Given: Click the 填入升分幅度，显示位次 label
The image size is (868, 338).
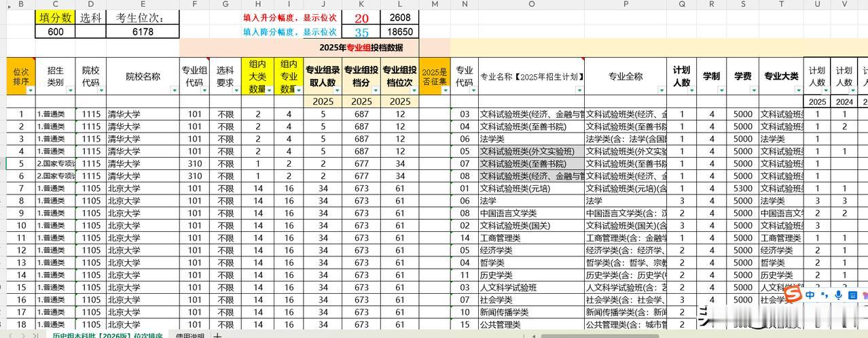Looking at the screenshot, I should [x=290, y=18].
